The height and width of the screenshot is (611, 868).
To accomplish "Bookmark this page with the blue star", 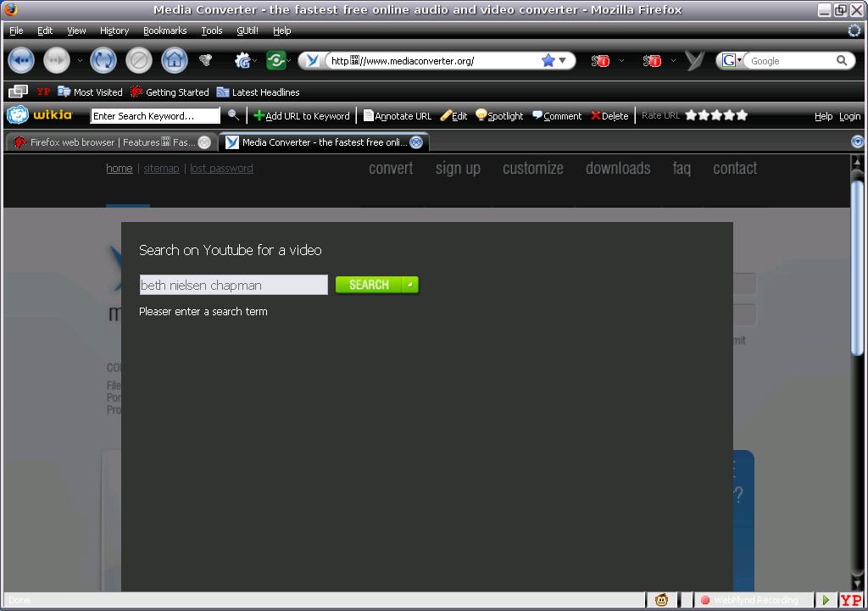I will pyautogui.click(x=548, y=60).
